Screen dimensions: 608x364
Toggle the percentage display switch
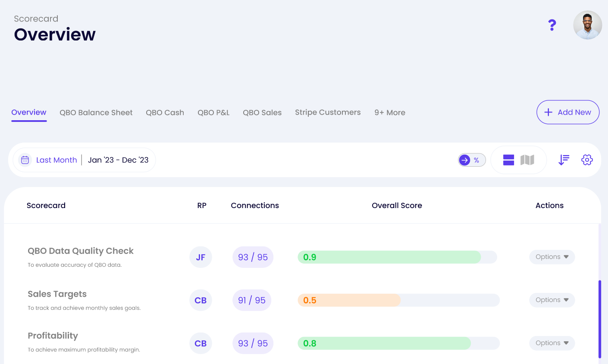[x=471, y=159]
